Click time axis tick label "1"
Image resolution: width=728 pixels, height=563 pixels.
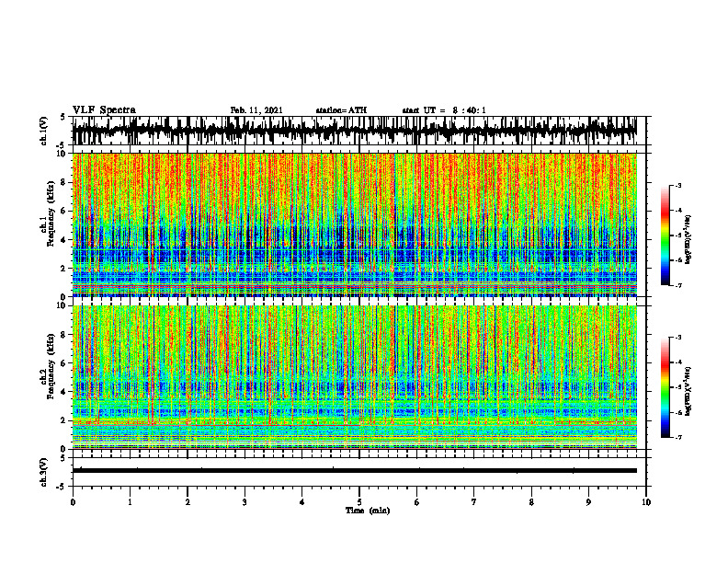130,502
